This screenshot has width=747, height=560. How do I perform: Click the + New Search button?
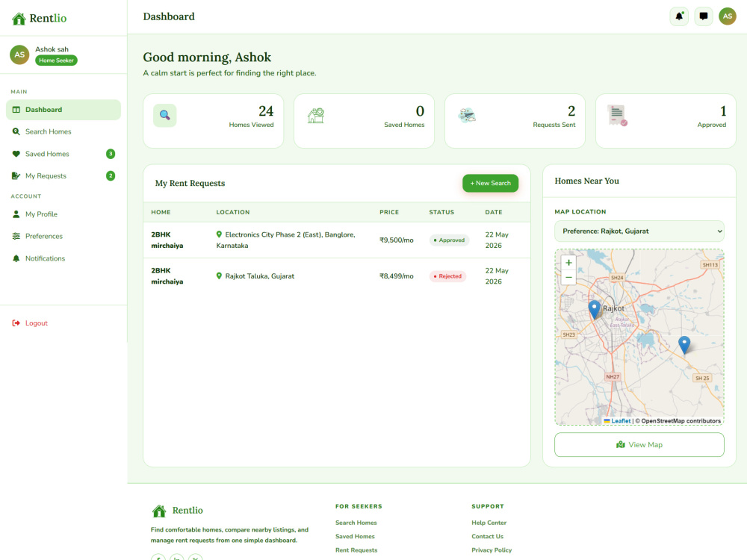490,184
